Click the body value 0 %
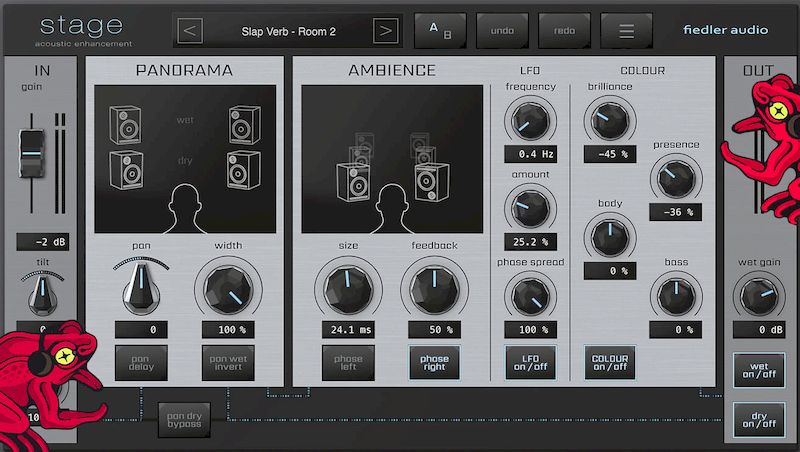Screen dimensions: 800x452 click(610, 271)
